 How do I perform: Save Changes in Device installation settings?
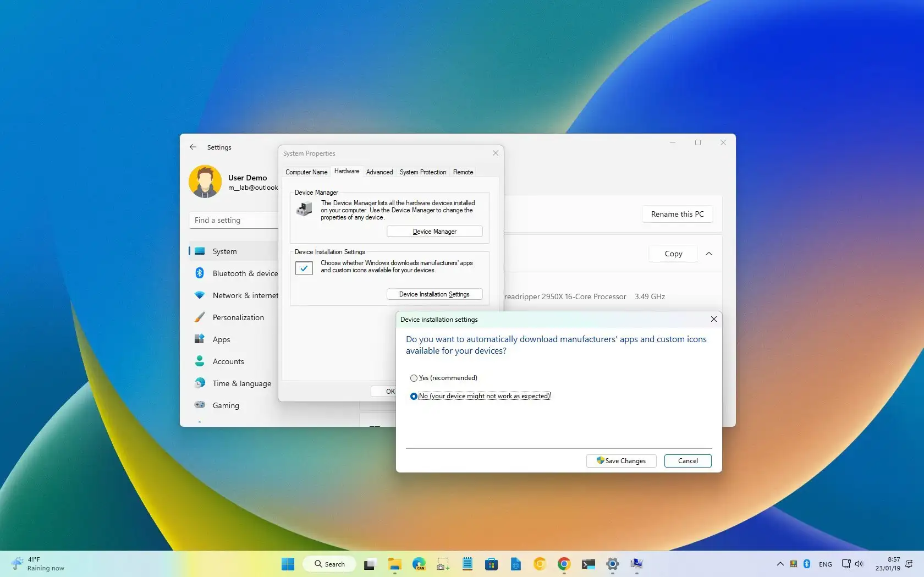(x=620, y=461)
